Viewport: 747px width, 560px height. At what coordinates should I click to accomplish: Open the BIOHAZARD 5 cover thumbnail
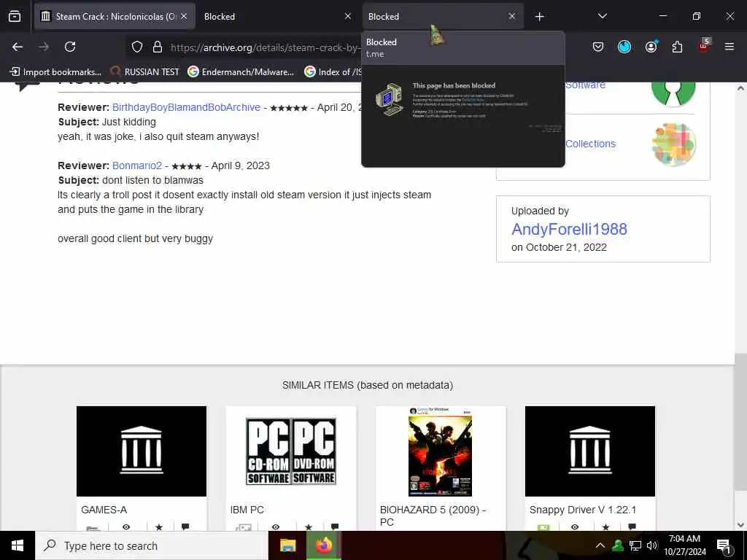click(x=440, y=451)
